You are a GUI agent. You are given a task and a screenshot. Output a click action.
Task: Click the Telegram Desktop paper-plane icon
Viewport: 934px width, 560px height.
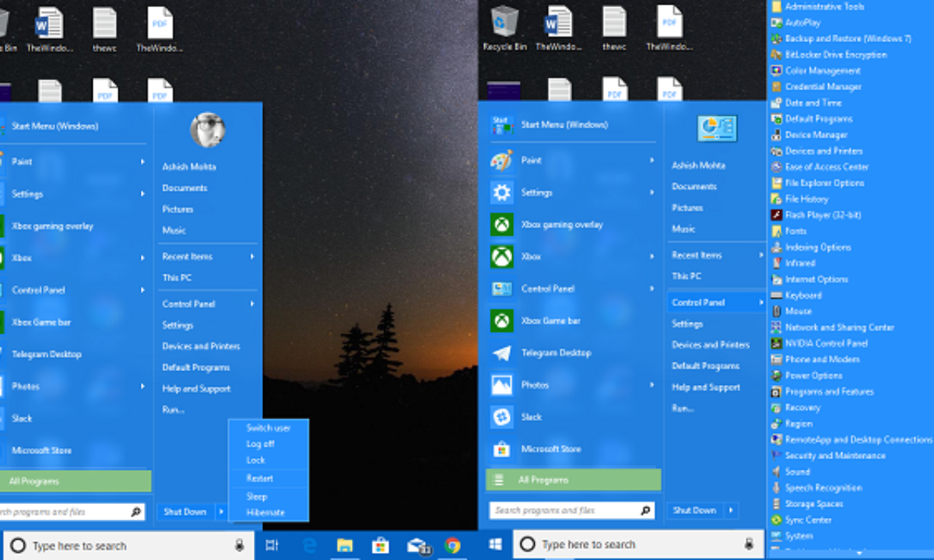coord(502,353)
